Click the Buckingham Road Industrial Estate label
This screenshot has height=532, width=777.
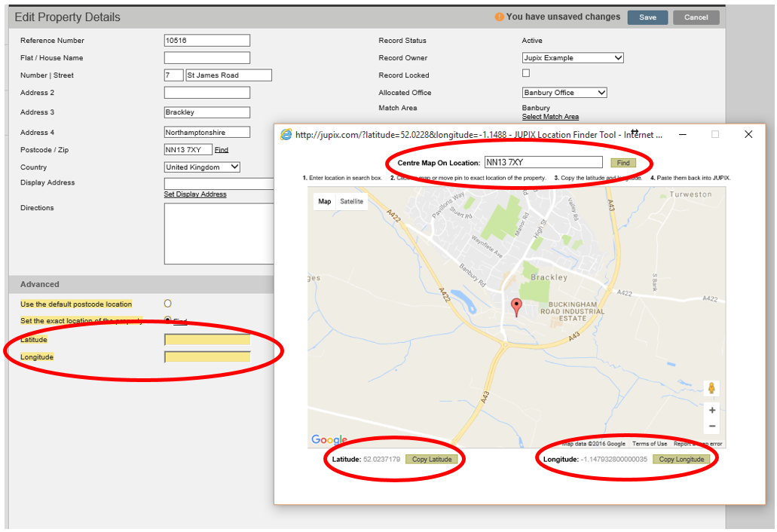572,311
